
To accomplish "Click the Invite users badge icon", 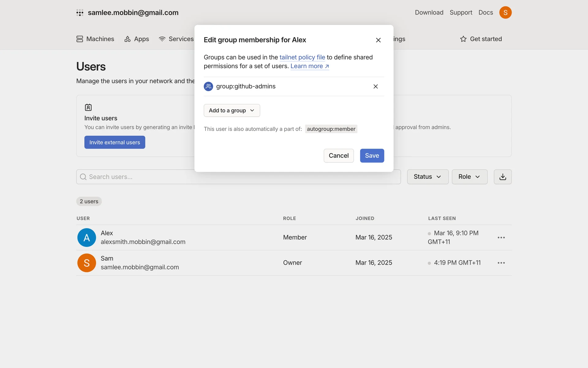I will coord(88,107).
